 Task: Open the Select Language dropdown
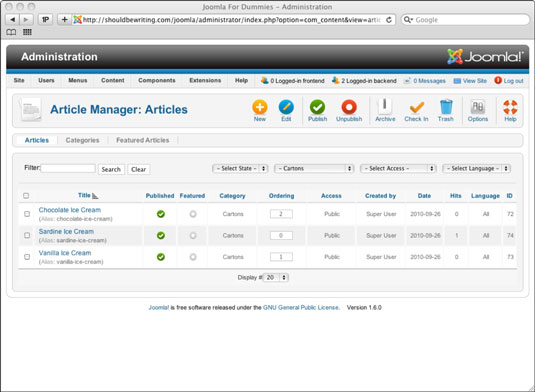click(x=476, y=169)
